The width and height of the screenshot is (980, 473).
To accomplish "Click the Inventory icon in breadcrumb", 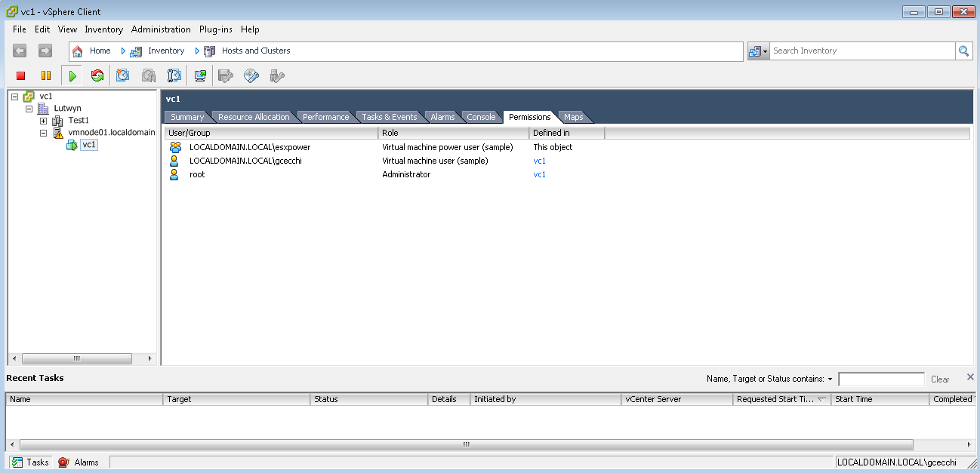I will click(x=136, y=51).
